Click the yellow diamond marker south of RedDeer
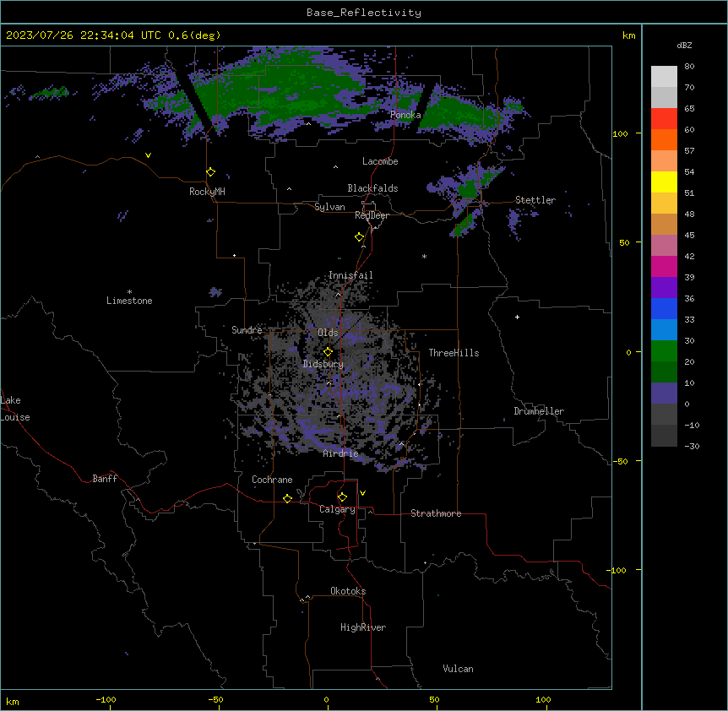 point(360,237)
